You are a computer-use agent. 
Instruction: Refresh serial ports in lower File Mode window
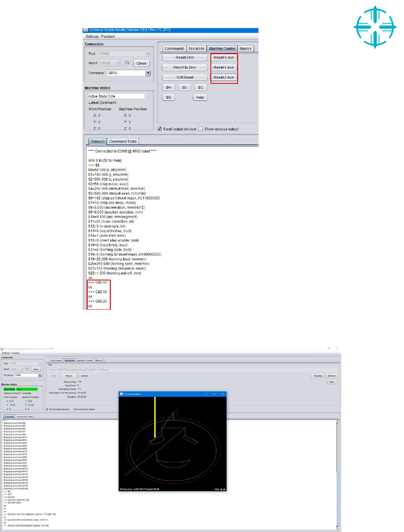[27, 369]
